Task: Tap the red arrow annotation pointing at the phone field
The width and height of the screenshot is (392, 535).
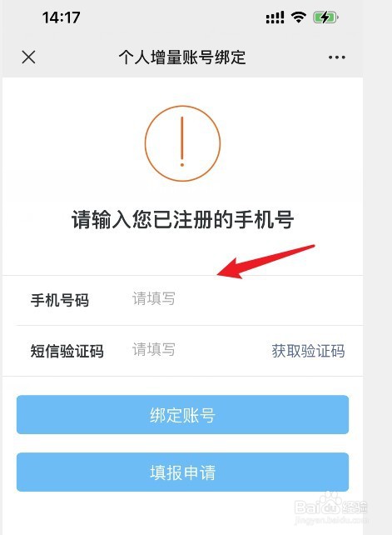Action: pyautogui.click(x=265, y=262)
